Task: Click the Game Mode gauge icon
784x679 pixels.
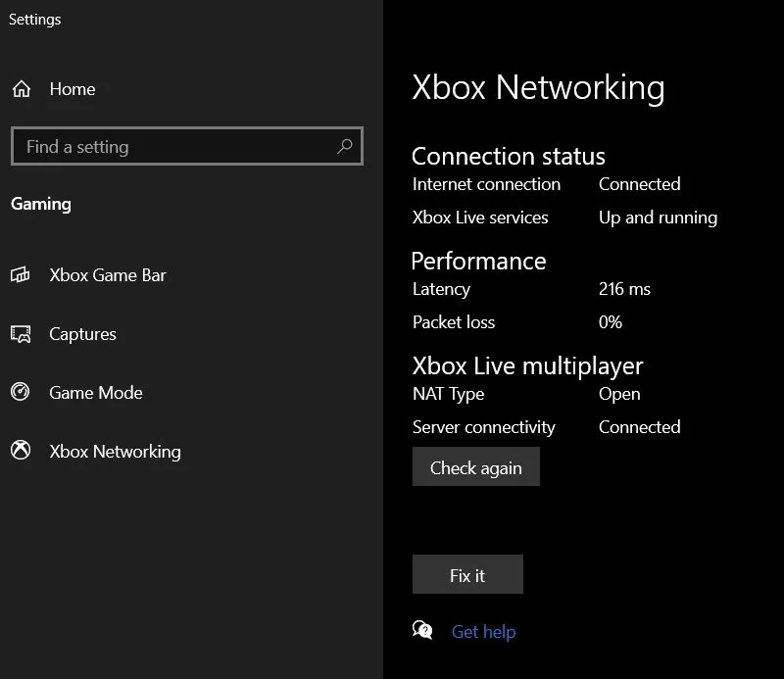Action: pos(21,392)
